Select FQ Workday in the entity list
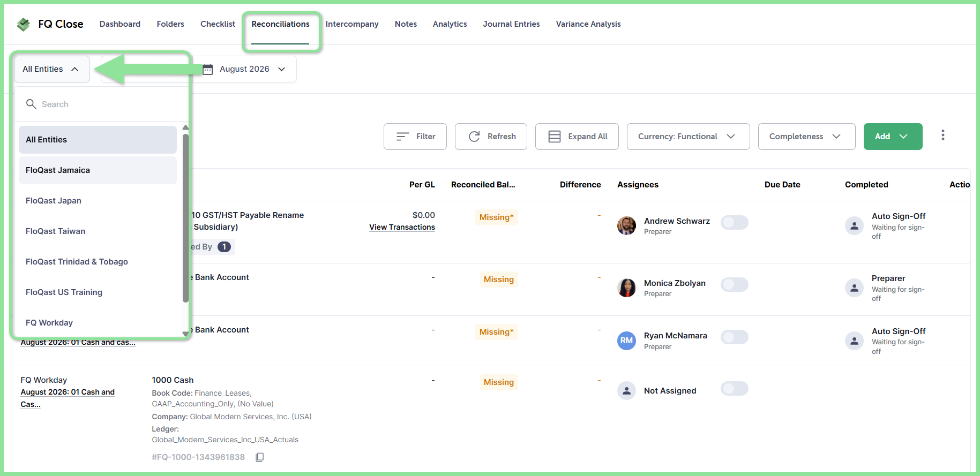 click(x=98, y=323)
